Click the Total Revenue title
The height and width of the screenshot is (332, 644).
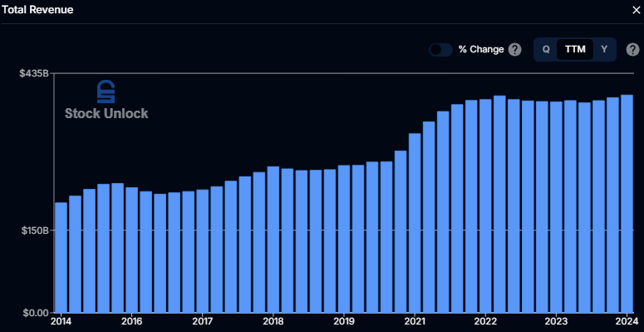tap(37, 10)
